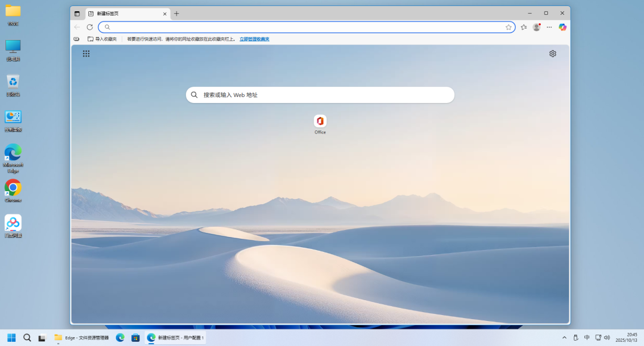Focus the Edge address bar
Viewport: 644px width, 346px height.
[306, 27]
